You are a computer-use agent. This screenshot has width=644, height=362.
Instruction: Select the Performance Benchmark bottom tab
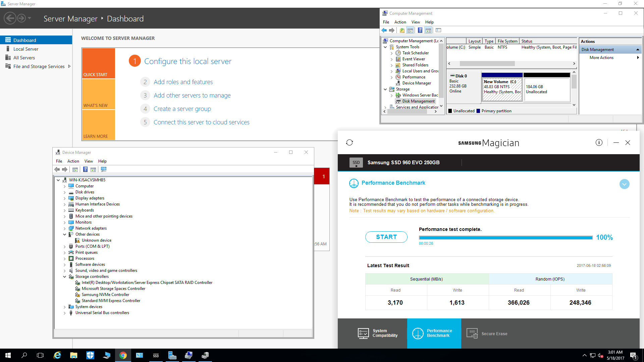click(x=434, y=333)
